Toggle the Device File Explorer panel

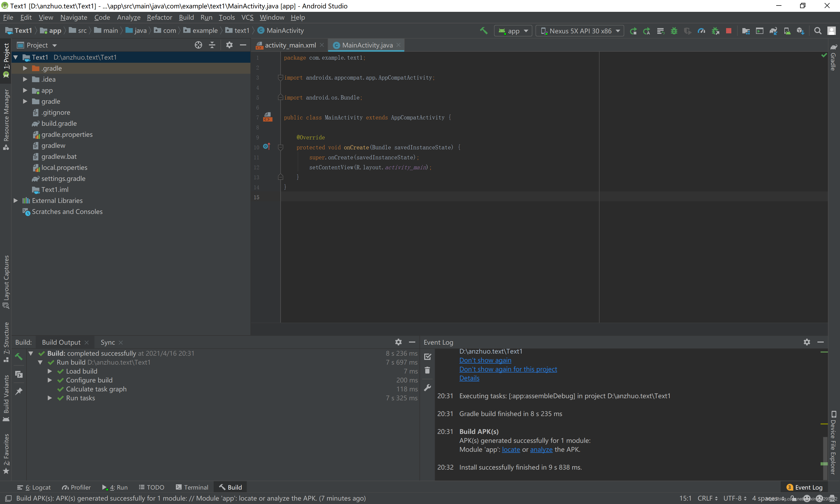point(833,442)
